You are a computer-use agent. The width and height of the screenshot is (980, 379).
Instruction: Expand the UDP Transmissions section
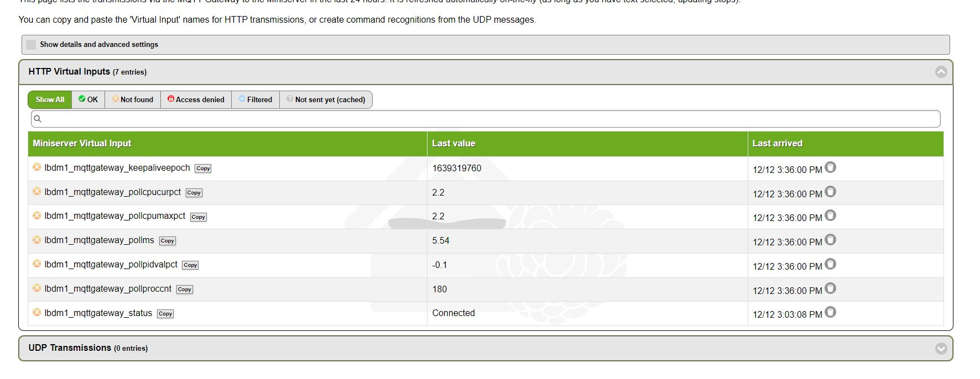pos(941,349)
